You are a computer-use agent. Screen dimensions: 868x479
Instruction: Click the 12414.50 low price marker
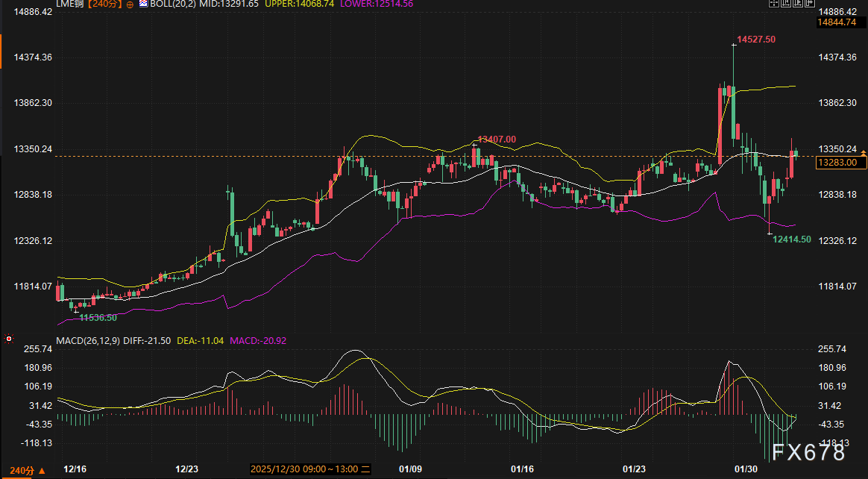(791, 239)
